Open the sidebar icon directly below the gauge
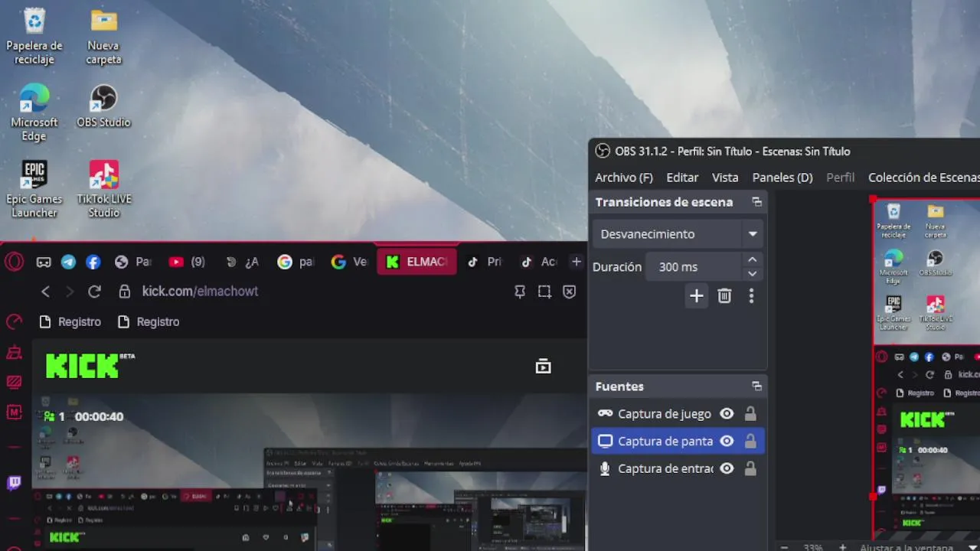The height and width of the screenshot is (551, 980). tap(14, 353)
